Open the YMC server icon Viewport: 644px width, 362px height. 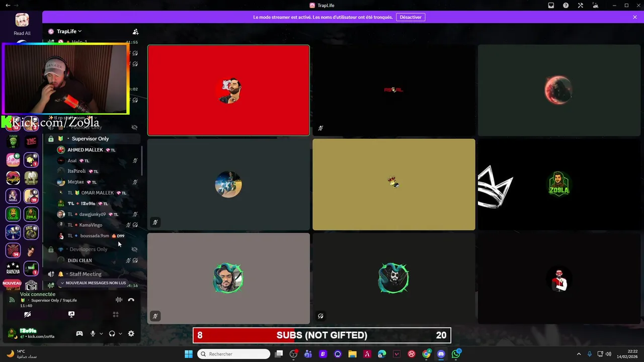(31, 142)
